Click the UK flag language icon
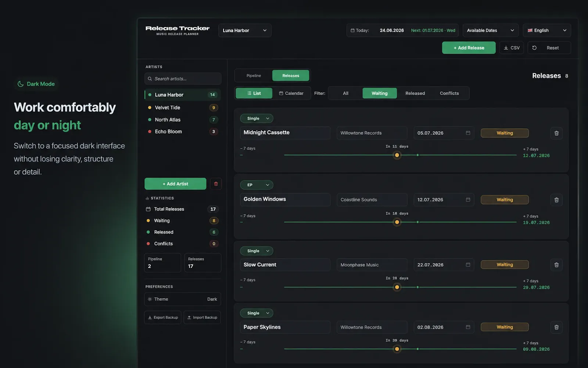The width and height of the screenshot is (588, 368). (x=530, y=31)
